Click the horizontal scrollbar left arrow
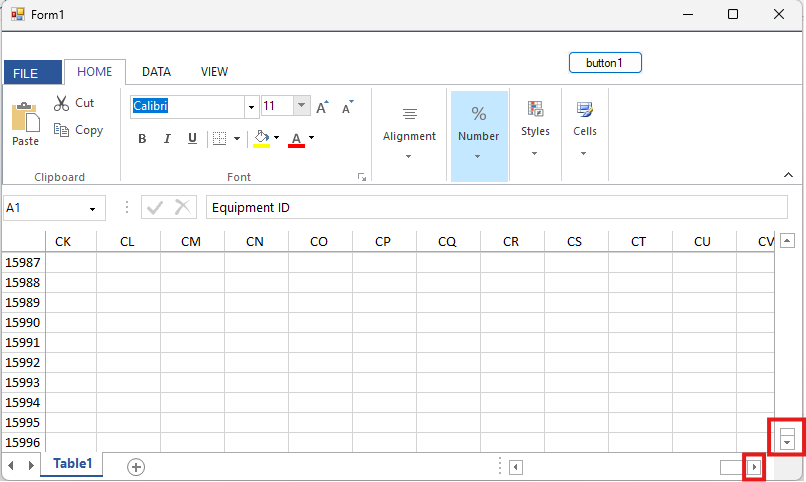Image resolution: width=806 pixels, height=482 pixels. tap(516, 467)
